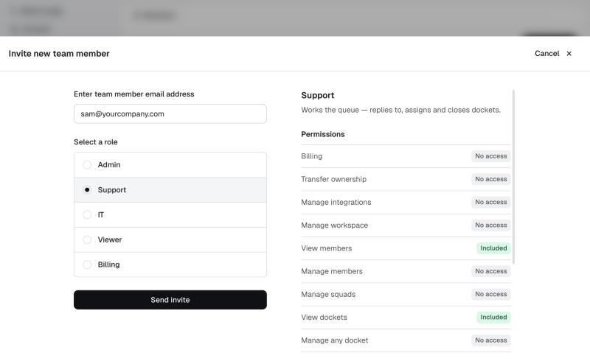Image resolution: width=590 pixels, height=364 pixels.
Task: Select the Admin role radio button
Action: click(87, 165)
